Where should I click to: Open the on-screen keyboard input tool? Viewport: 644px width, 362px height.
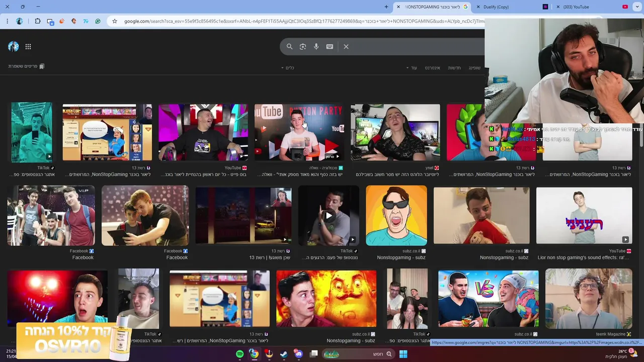tap(330, 46)
